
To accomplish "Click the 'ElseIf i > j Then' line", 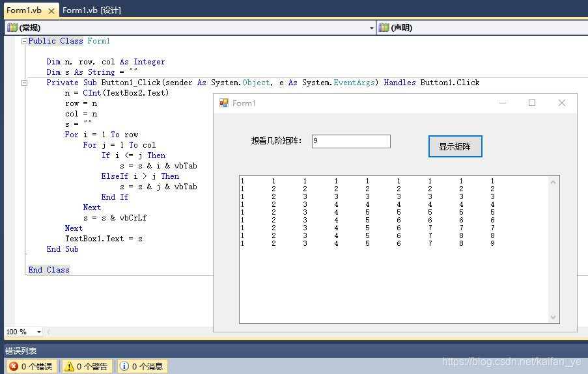I will 140,176.
